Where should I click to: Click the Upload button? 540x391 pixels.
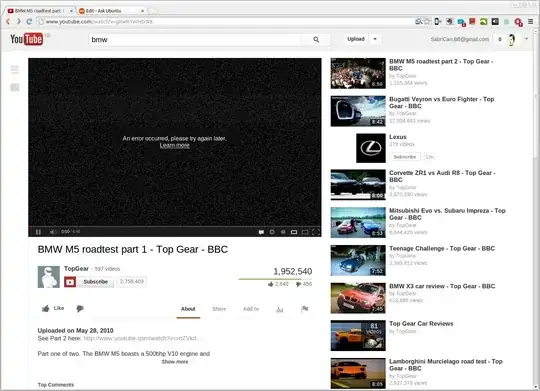pos(356,39)
